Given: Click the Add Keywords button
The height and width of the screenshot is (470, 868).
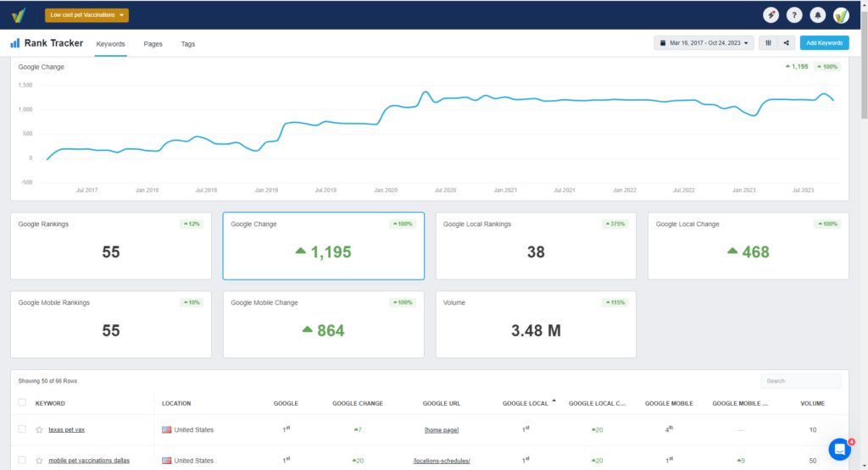Looking at the screenshot, I should (x=824, y=43).
